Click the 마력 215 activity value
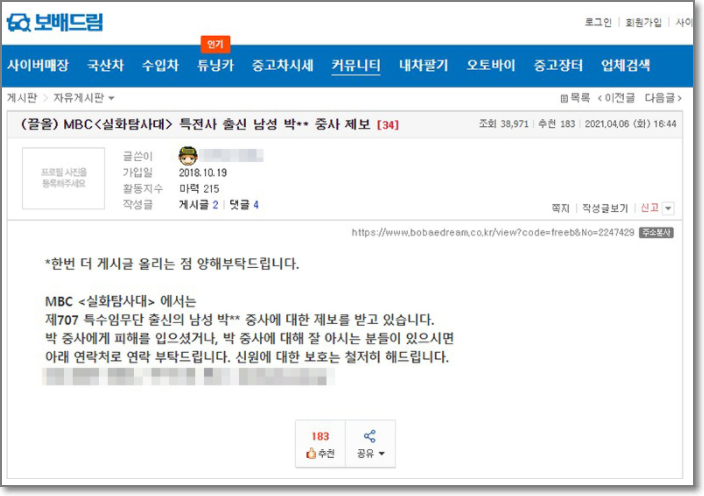 (199, 189)
